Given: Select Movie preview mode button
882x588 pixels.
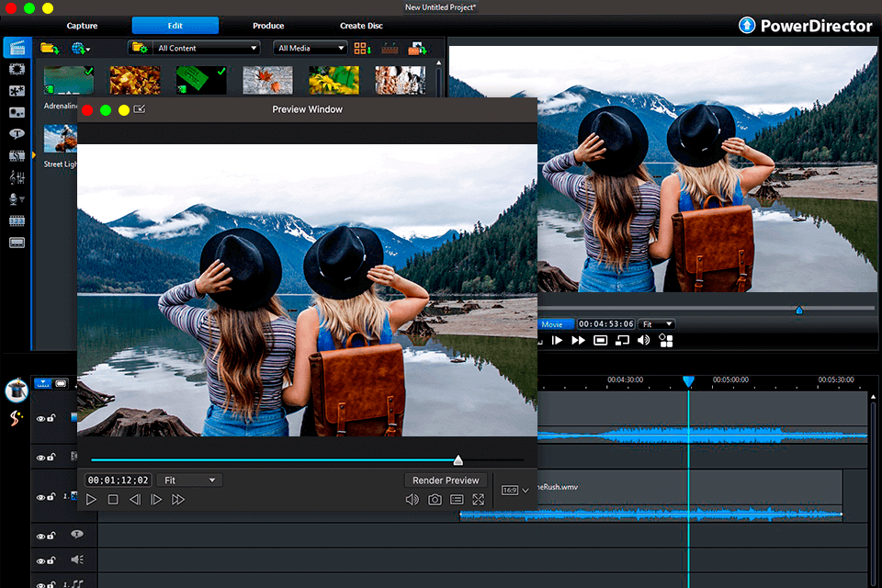Looking at the screenshot, I should click(554, 324).
